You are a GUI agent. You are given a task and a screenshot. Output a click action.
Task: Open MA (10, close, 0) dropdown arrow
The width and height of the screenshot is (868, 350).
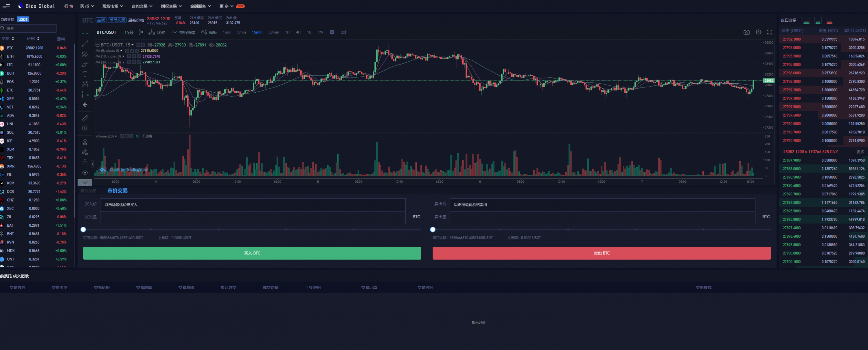pyautogui.click(x=123, y=57)
